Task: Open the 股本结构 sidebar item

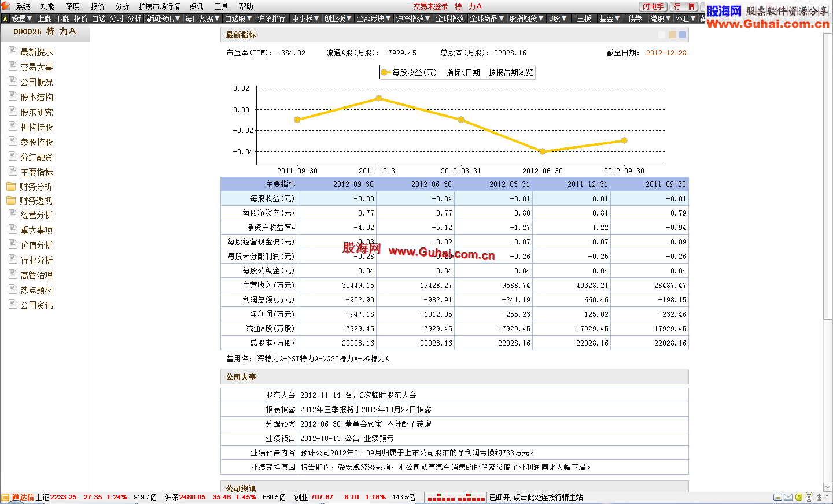Action: [31, 97]
